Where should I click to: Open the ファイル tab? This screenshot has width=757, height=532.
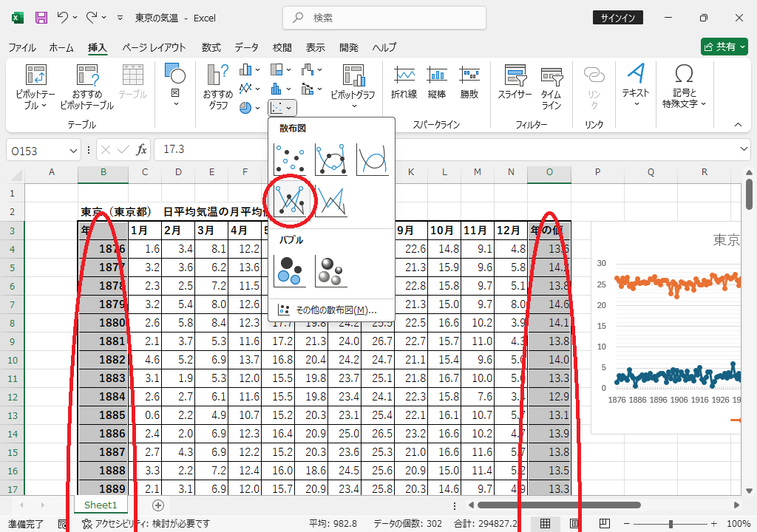[x=21, y=47]
